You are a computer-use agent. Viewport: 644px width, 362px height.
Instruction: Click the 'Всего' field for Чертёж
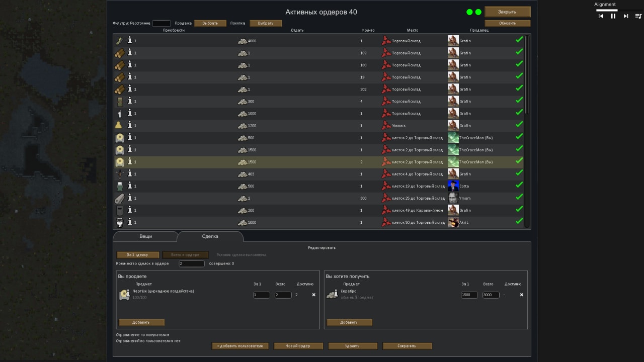(283, 295)
